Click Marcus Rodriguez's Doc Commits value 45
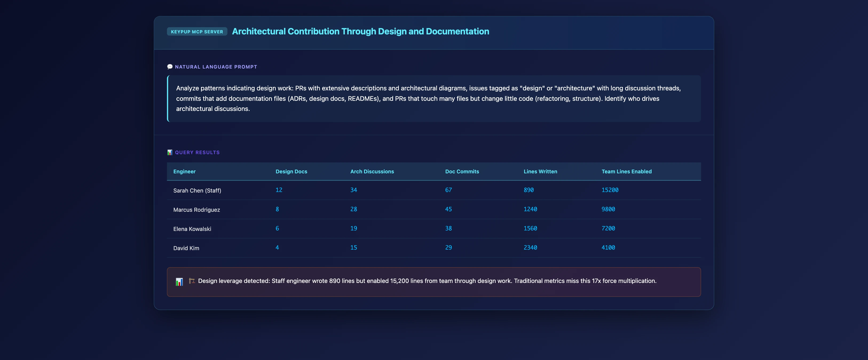The image size is (868, 360). click(x=448, y=209)
